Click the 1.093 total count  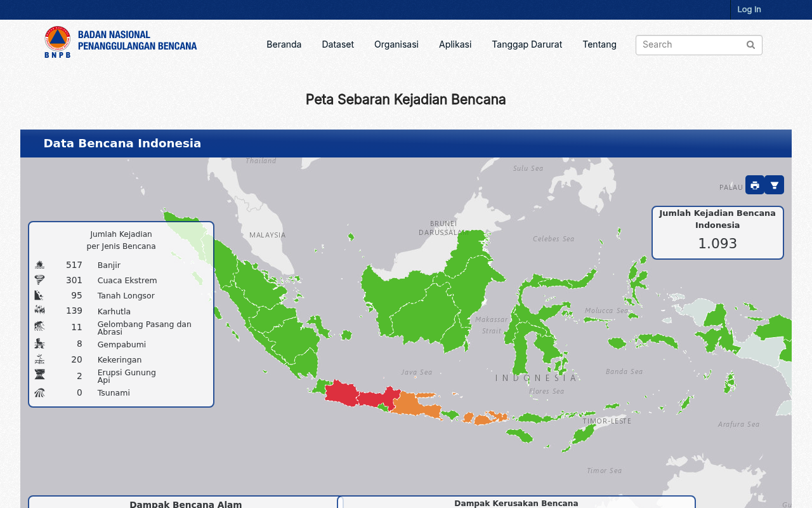pos(717,244)
